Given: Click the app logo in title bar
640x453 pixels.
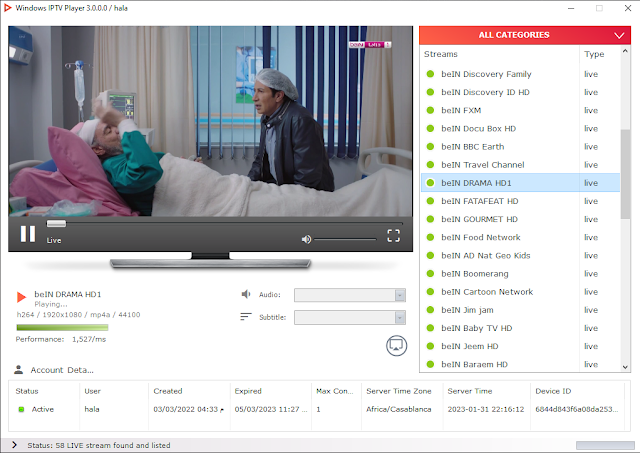Looking at the screenshot, I should (x=8, y=8).
